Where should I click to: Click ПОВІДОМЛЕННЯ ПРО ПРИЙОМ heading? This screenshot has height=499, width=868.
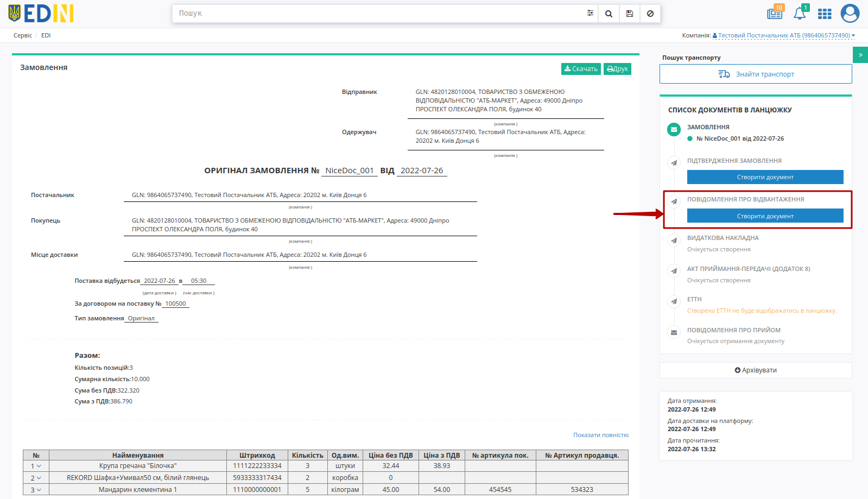[x=734, y=330]
